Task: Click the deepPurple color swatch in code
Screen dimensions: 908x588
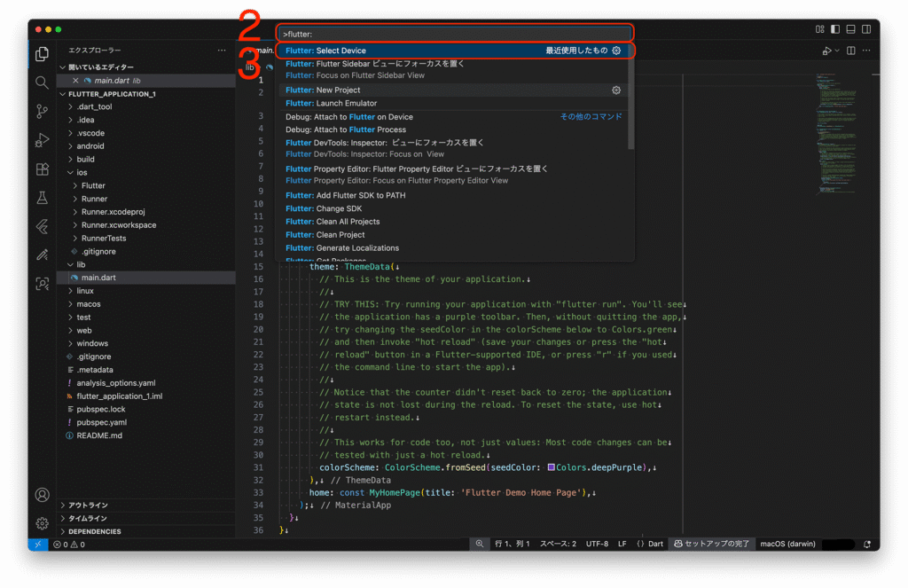Action: 552,467
